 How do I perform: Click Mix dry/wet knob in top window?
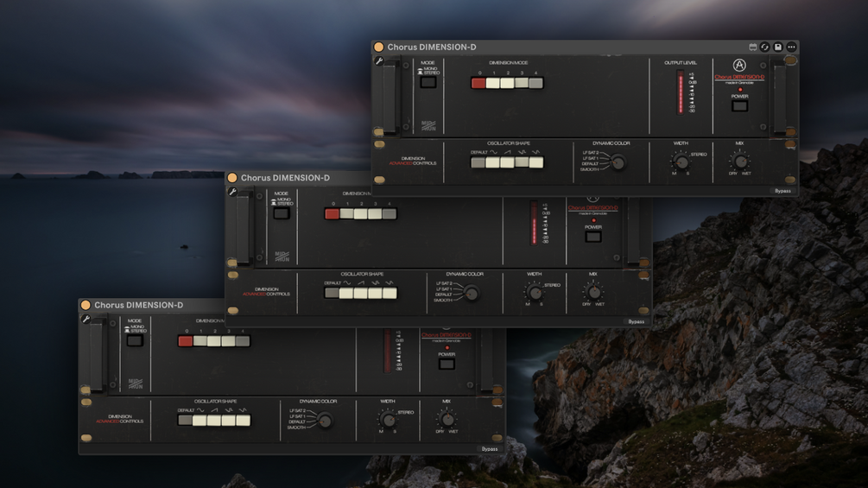[740, 161]
